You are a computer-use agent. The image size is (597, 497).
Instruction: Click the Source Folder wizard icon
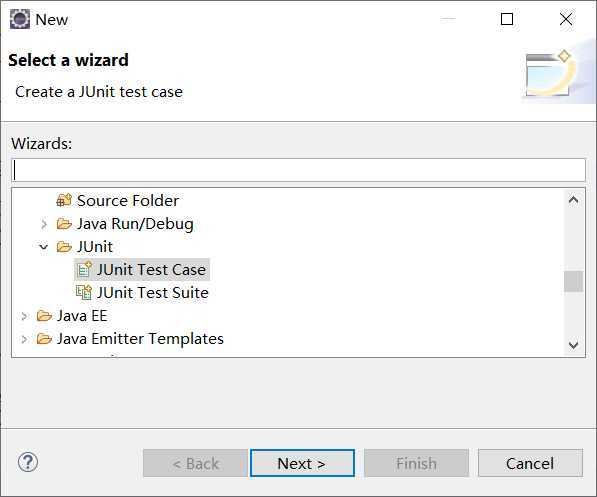(64, 200)
